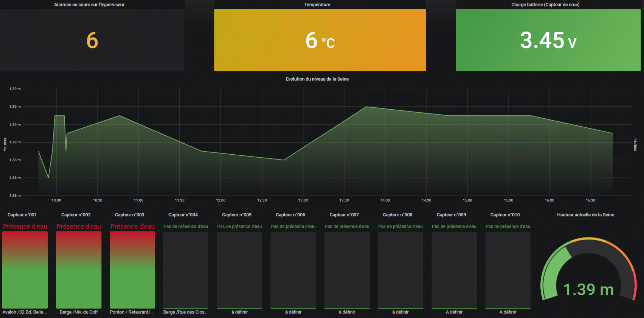
Task: Click the 14:30 time axis label
Action: [x=427, y=200]
